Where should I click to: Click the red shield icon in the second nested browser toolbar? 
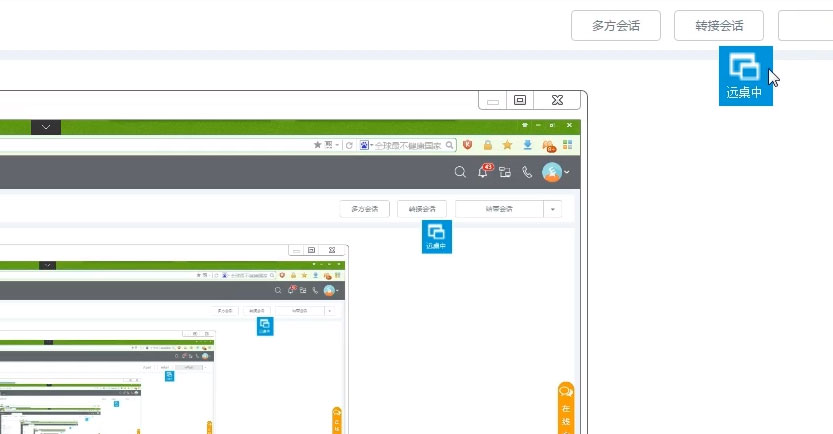[282, 275]
